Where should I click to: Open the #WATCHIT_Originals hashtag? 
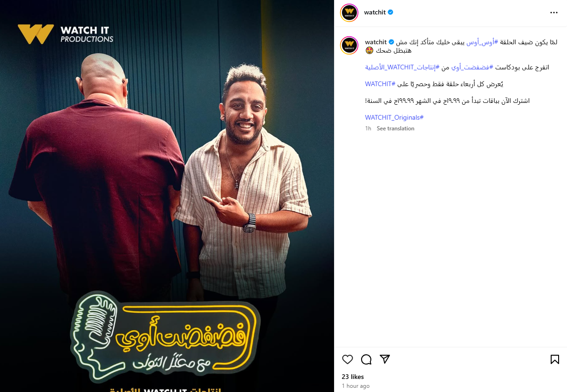coord(394,117)
